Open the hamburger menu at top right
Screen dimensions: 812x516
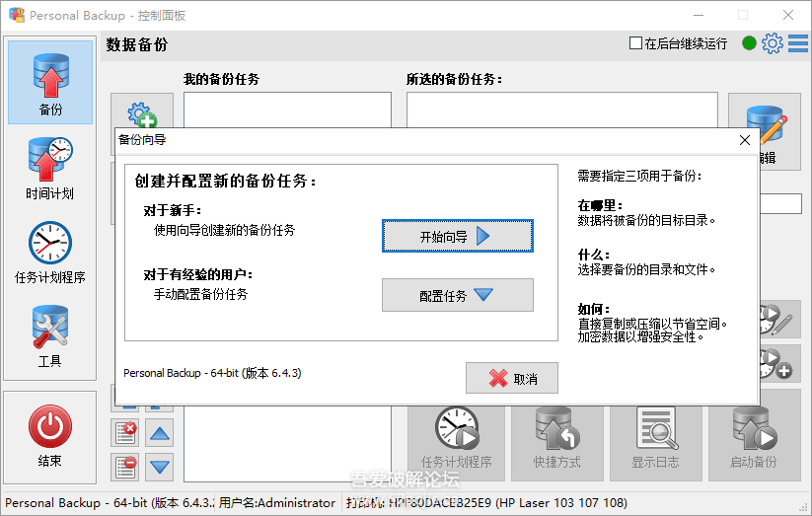click(x=797, y=43)
